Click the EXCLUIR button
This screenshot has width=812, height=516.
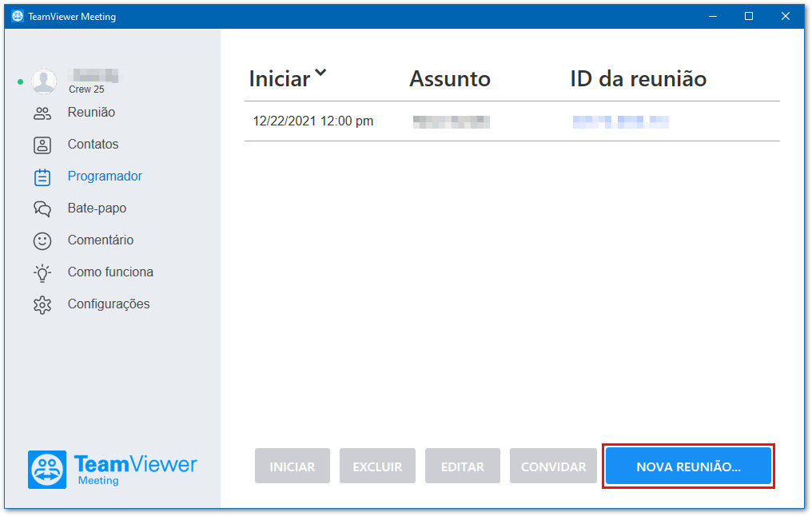pyautogui.click(x=377, y=466)
